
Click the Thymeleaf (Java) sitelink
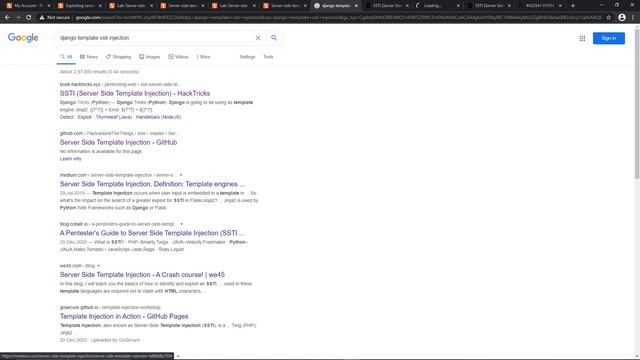point(113,117)
